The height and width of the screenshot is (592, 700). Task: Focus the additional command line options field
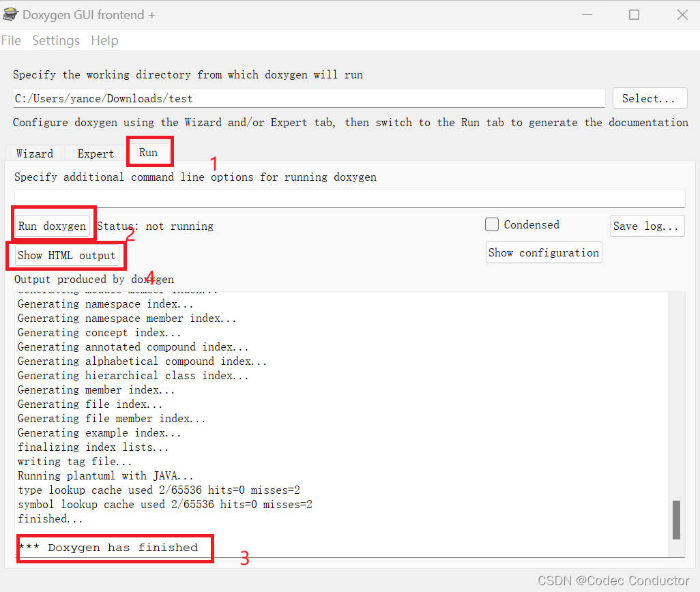pyautogui.click(x=349, y=198)
